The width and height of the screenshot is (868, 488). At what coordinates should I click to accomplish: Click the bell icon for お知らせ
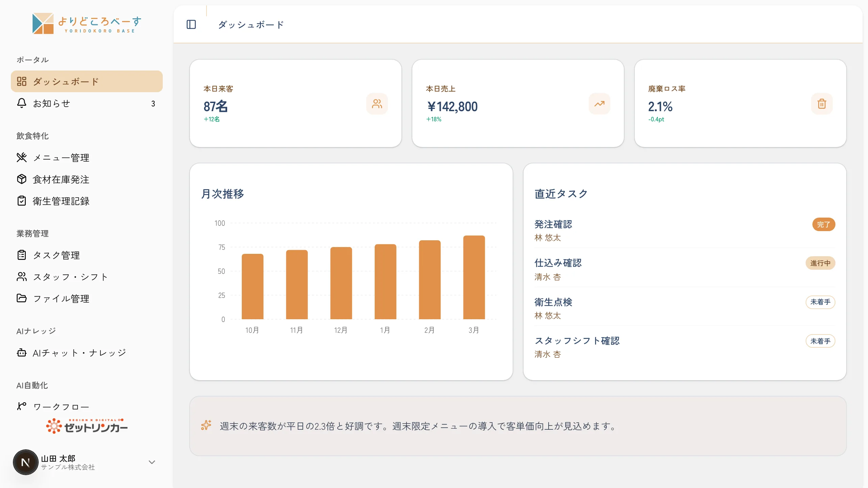coord(22,103)
